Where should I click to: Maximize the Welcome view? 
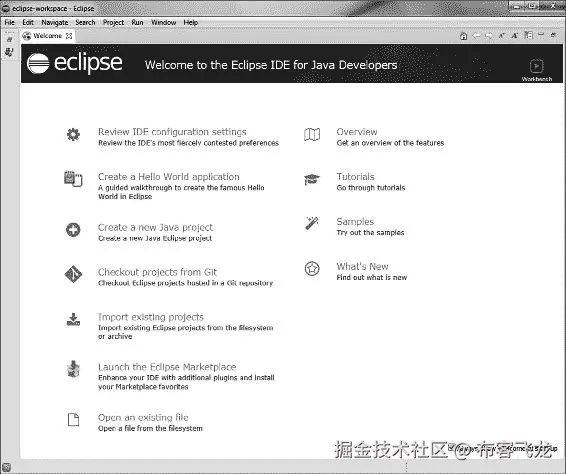click(x=553, y=35)
